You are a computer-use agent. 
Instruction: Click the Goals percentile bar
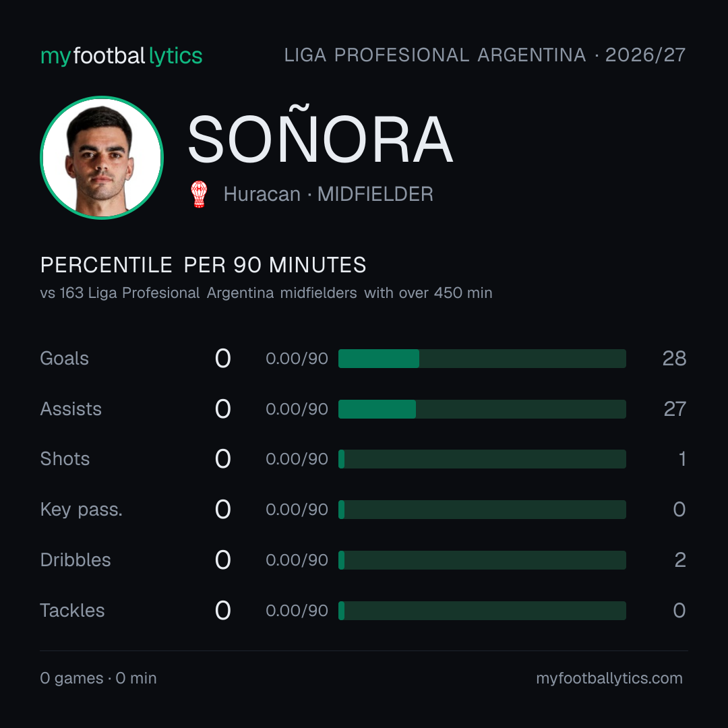coord(482,359)
